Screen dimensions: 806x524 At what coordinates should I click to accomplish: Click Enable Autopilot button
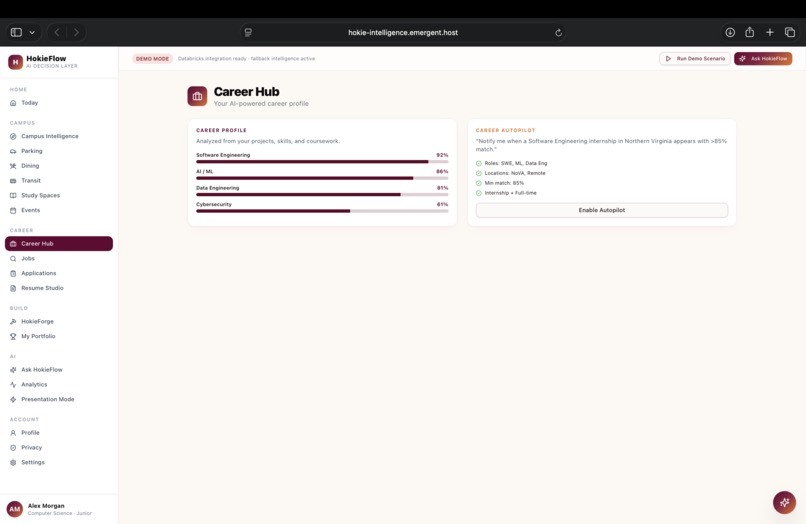[602, 210]
